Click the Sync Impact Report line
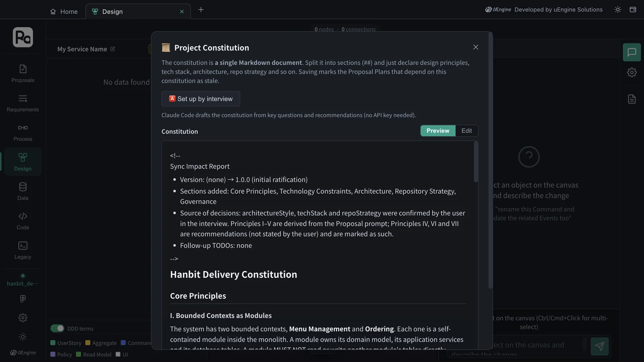 tap(200, 166)
